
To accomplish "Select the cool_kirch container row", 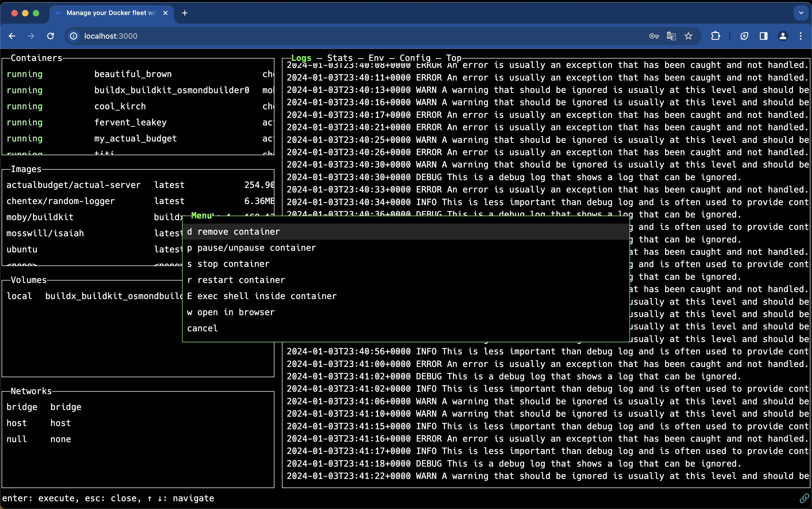I will pyautogui.click(x=120, y=106).
